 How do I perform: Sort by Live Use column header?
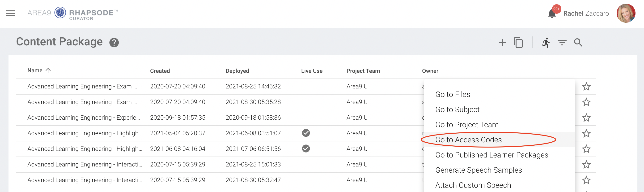(x=312, y=71)
